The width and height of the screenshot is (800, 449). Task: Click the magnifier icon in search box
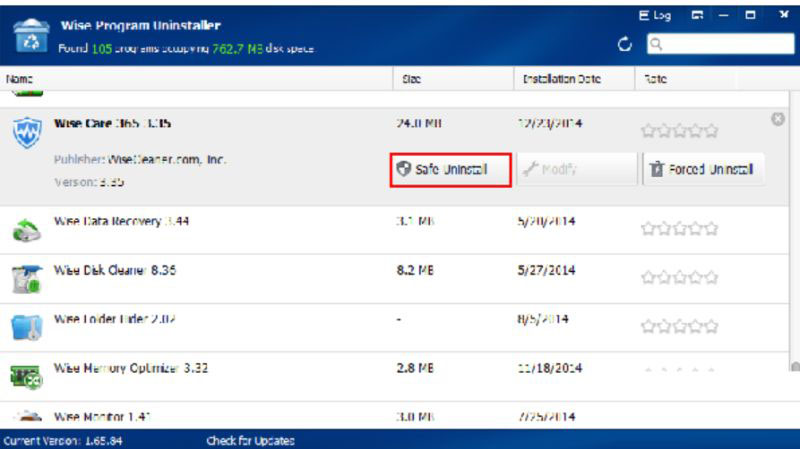656,44
